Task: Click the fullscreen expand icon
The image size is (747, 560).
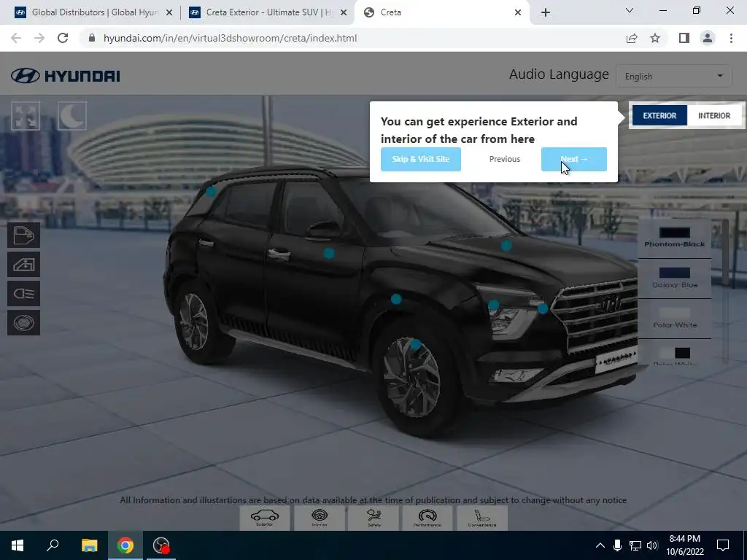Action: [26, 116]
